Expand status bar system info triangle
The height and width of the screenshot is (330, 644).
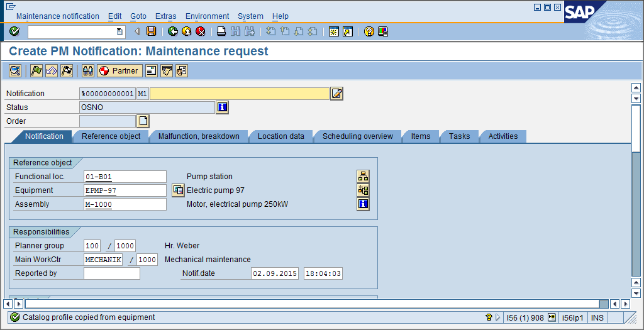498,317
